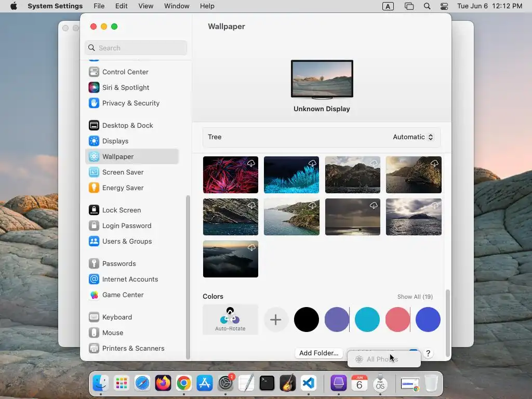Open Launchpad from the Dock

(122, 383)
